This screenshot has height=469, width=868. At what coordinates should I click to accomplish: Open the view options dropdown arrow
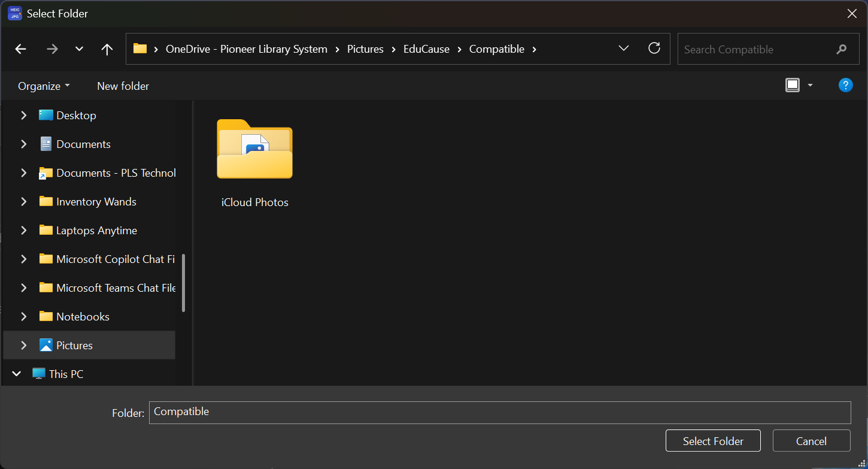[810, 85]
